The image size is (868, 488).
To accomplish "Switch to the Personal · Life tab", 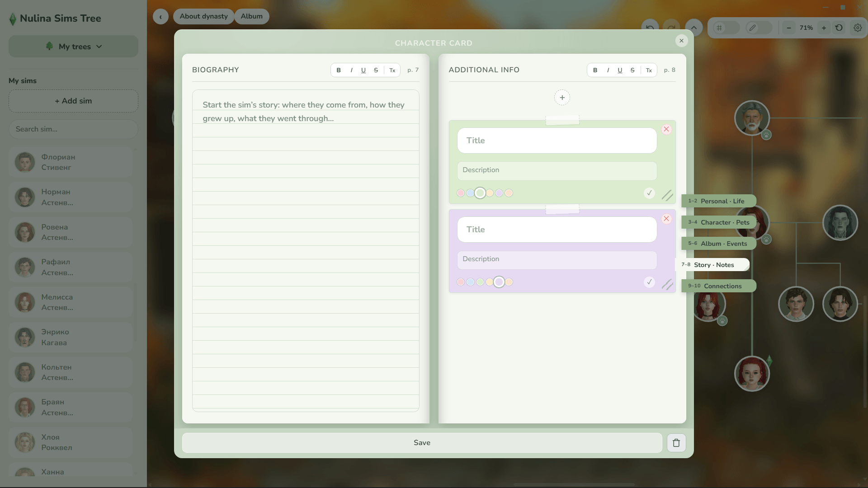I will (719, 201).
